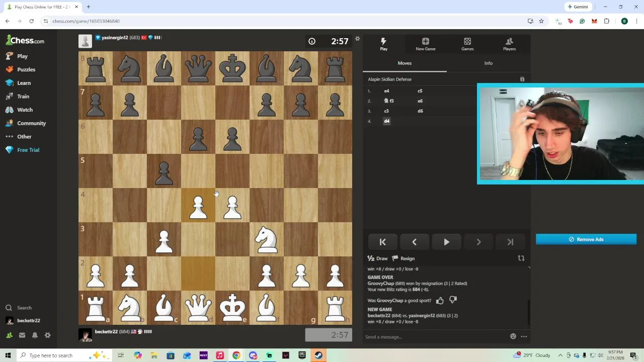
Task: Reload the page
Action: pos(31,21)
